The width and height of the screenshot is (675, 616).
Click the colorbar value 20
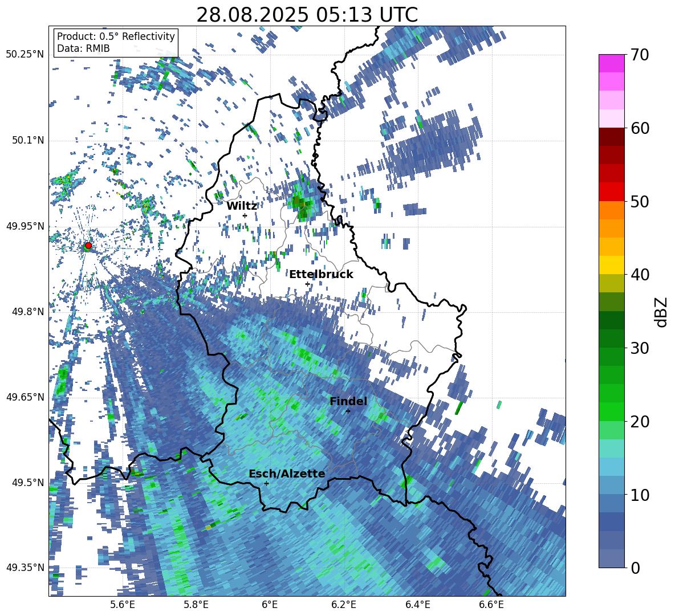[640, 422]
